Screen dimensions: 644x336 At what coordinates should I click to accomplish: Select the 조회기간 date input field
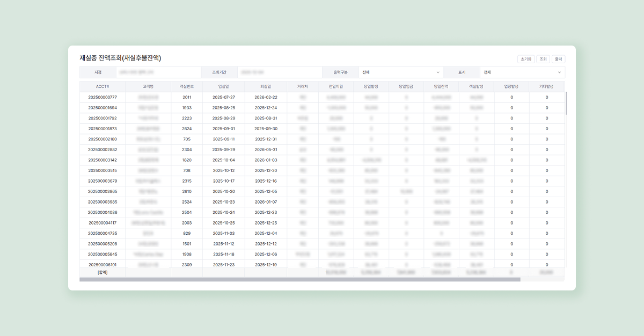click(279, 72)
